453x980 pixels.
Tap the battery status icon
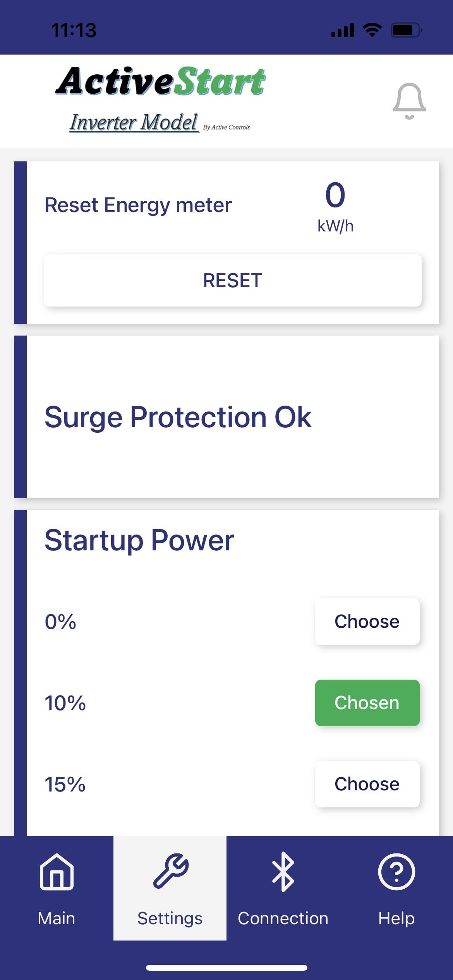(x=406, y=30)
